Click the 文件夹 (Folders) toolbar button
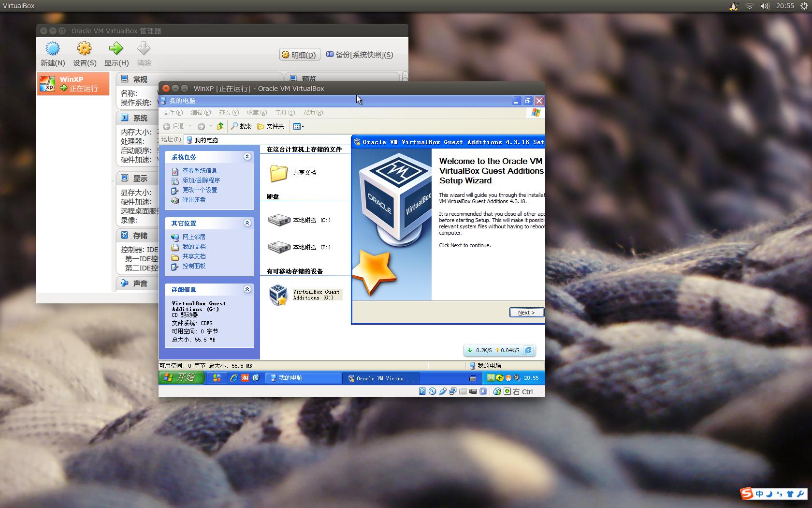This screenshot has width=812, height=508. [x=270, y=126]
